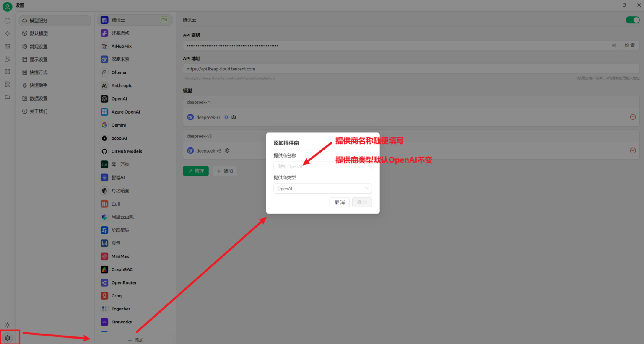Open the translate sidebar icon
The image size is (644, 344).
(7, 59)
